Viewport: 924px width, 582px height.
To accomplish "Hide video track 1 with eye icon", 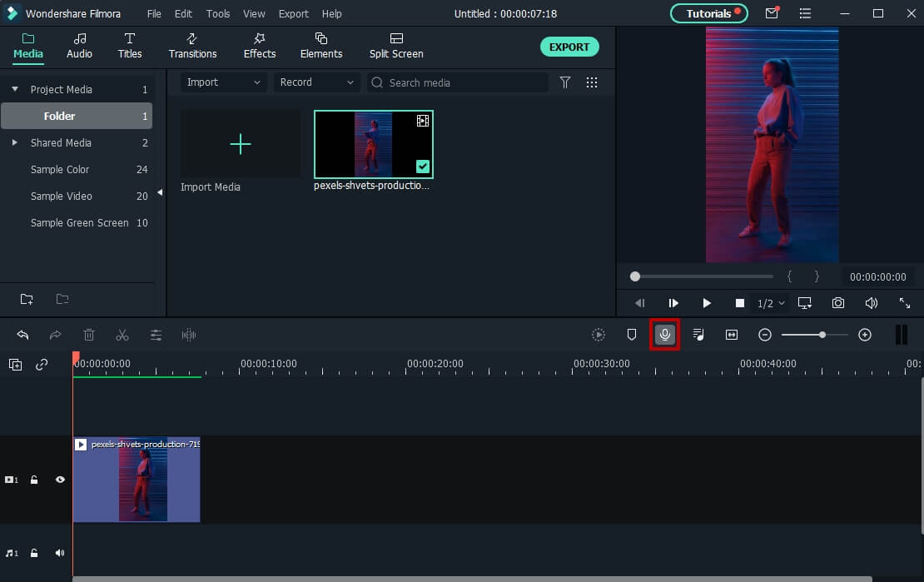I will point(60,480).
